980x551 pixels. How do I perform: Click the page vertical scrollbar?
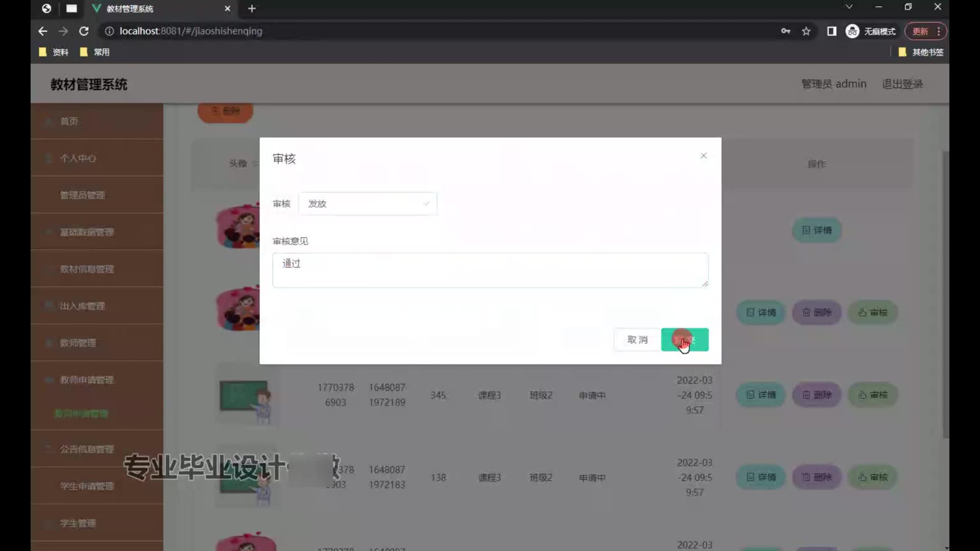(x=946, y=294)
